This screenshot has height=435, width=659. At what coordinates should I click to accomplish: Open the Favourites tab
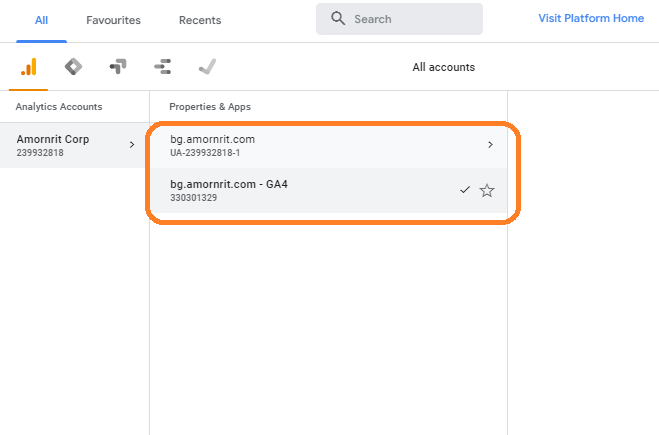tap(113, 20)
